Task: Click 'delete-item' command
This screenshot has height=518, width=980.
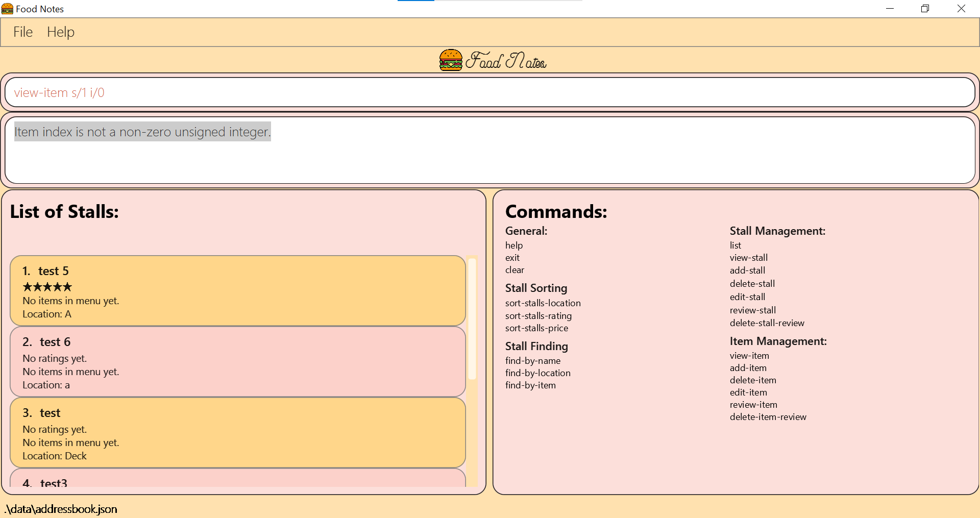Action: click(x=753, y=380)
